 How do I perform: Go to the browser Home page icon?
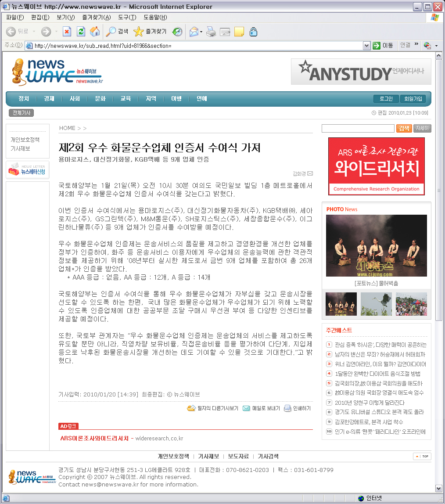click(94, 32)
